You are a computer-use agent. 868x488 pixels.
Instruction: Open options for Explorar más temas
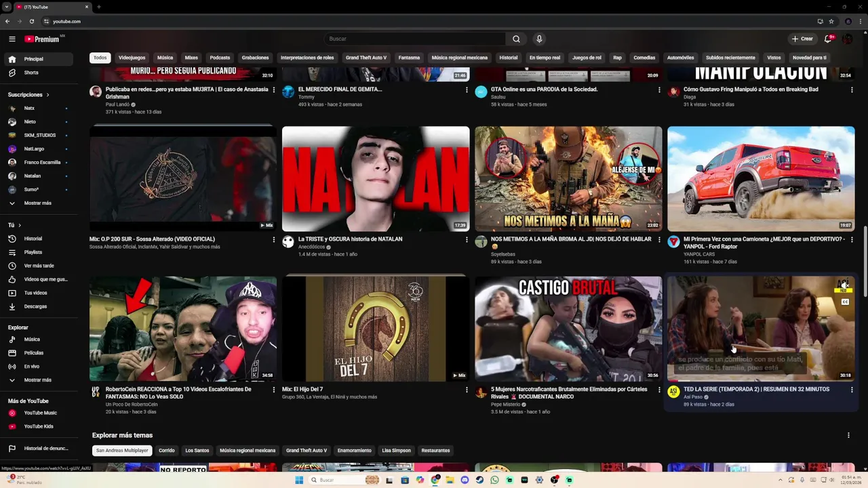(x=848, y=435)
